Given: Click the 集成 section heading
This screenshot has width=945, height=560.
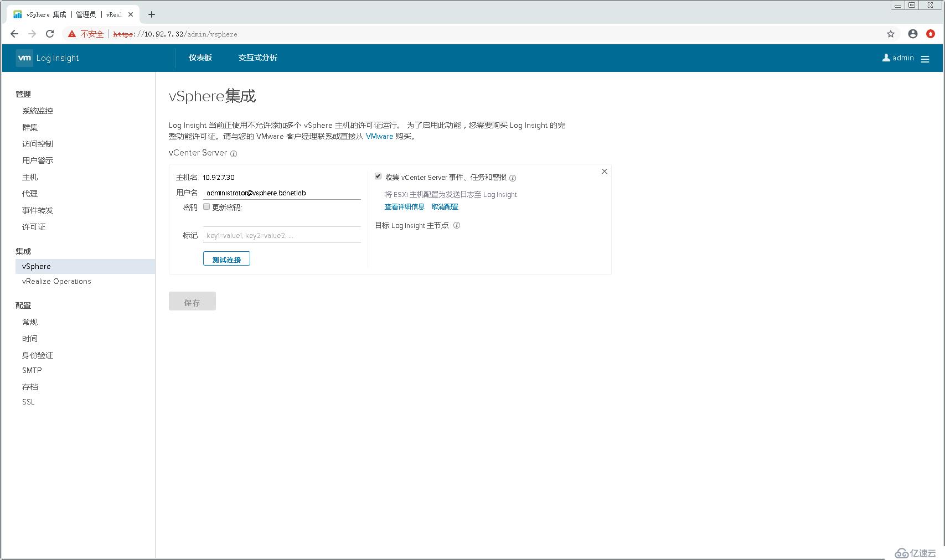Looking at the screenshot, I should [x=23, y=251].
